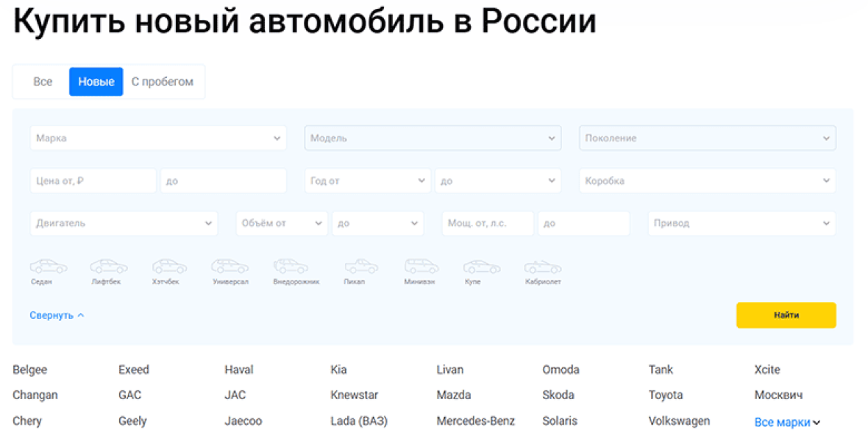This screenshot has width=868, height=447.
Task: Open the engine volume 'до' dropdown
Action: 378,223
